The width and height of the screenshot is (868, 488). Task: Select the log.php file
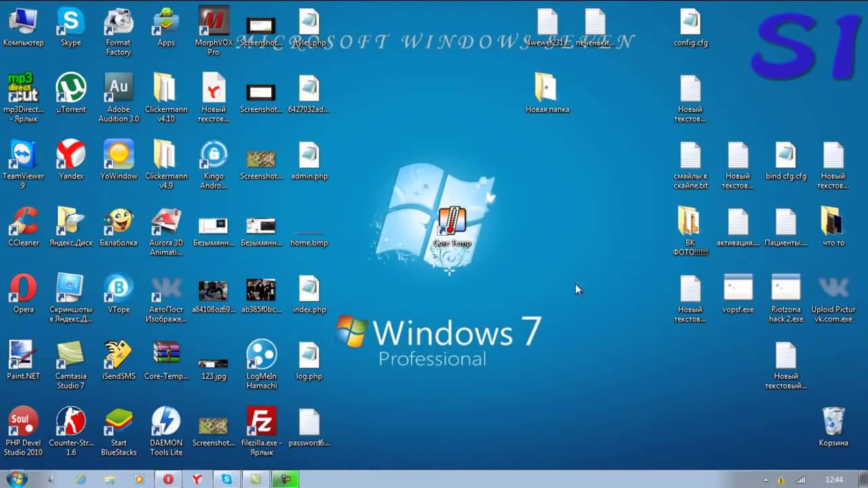pos(309,359)
